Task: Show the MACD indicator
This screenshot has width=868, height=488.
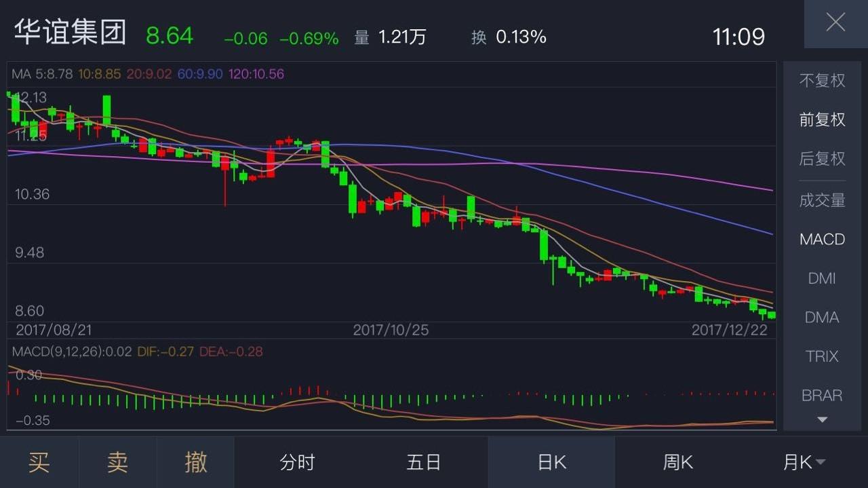Action: pos(823,240)
